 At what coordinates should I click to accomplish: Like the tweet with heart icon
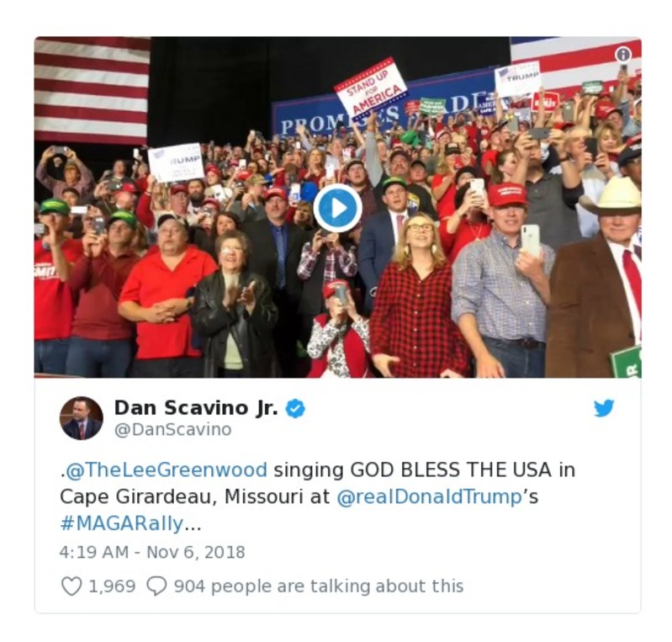(71, 586)
